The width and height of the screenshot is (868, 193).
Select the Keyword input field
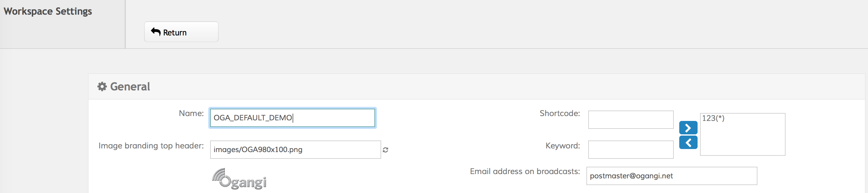(x=630, y=150)
